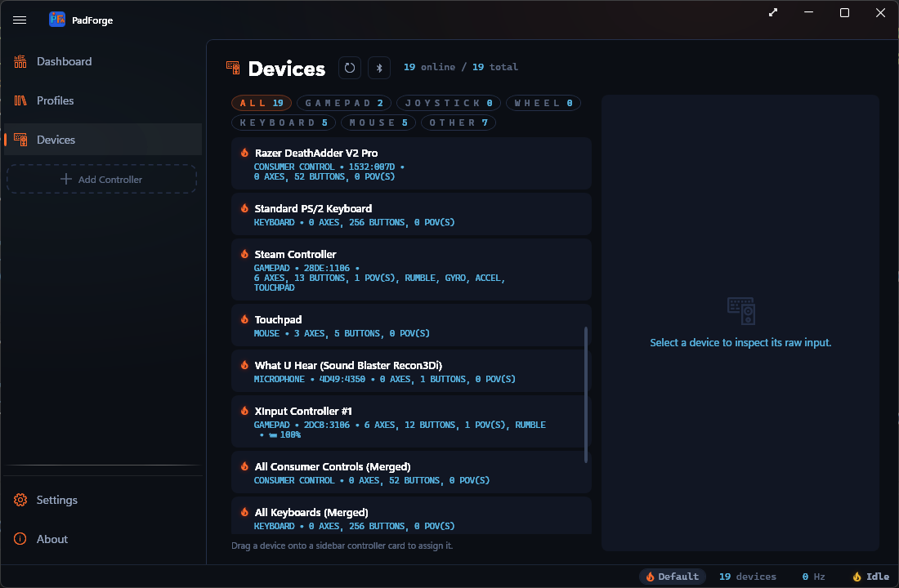This screenshot has width=899, height=588.
Task: Select What U Hear (Sound Blaster Recon3Di)
Action: [411, 372]
